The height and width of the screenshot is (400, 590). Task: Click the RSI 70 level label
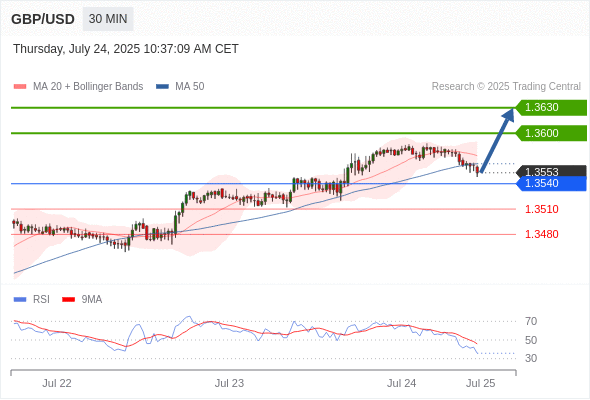coord(531,321)
